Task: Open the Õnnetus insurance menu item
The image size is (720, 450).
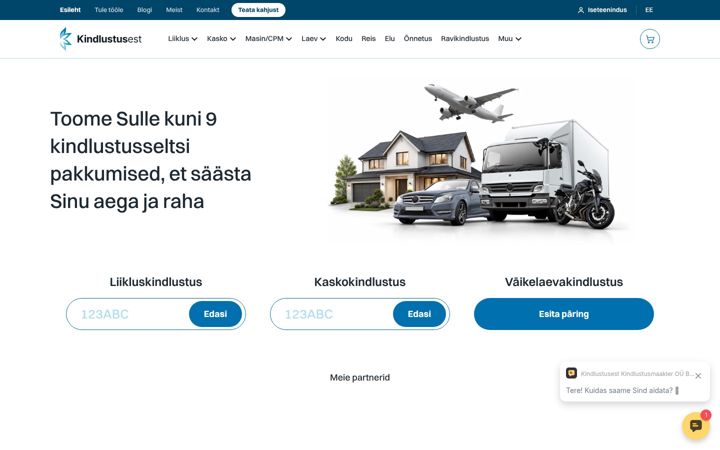Action: 417,39
